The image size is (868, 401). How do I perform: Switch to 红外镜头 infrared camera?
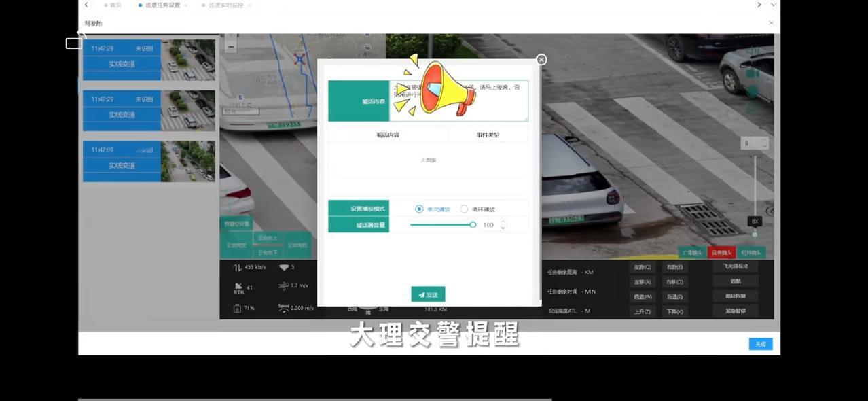tap(751, 252)
